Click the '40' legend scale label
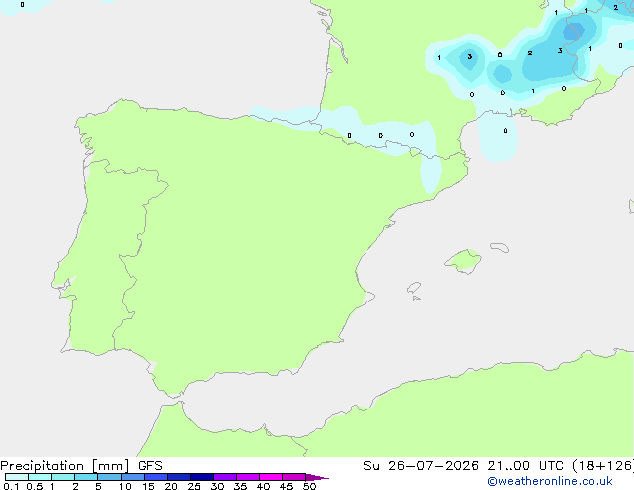This screenshot has height=490, width=634. pos(263,486)
